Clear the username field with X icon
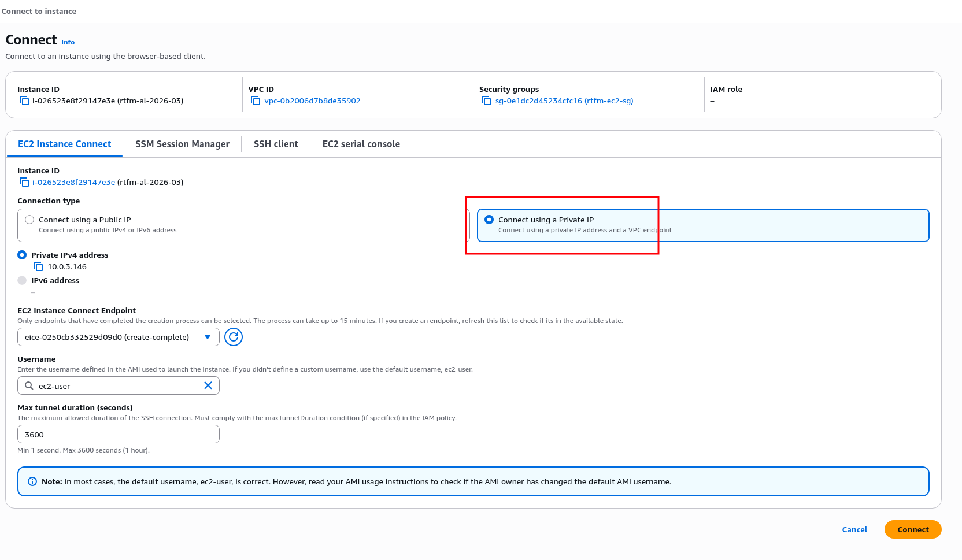962x560 pixels. 208,385
